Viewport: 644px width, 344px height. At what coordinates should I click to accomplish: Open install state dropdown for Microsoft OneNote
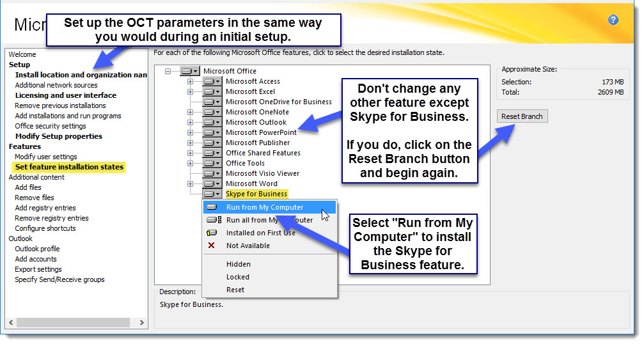coord(212,112)
